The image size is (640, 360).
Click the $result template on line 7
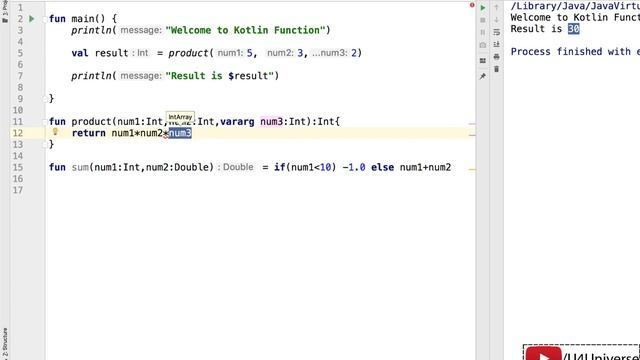coord(248,76)
